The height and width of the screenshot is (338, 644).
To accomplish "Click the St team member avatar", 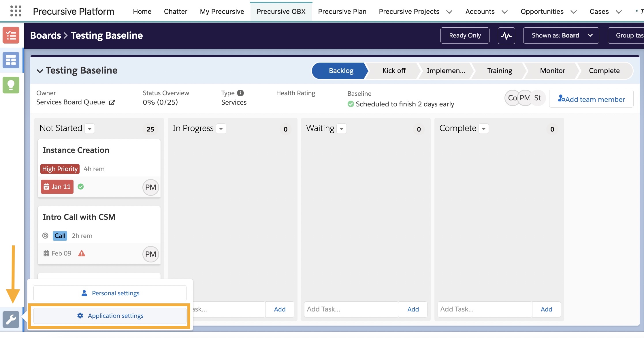I will click(538, 98).
